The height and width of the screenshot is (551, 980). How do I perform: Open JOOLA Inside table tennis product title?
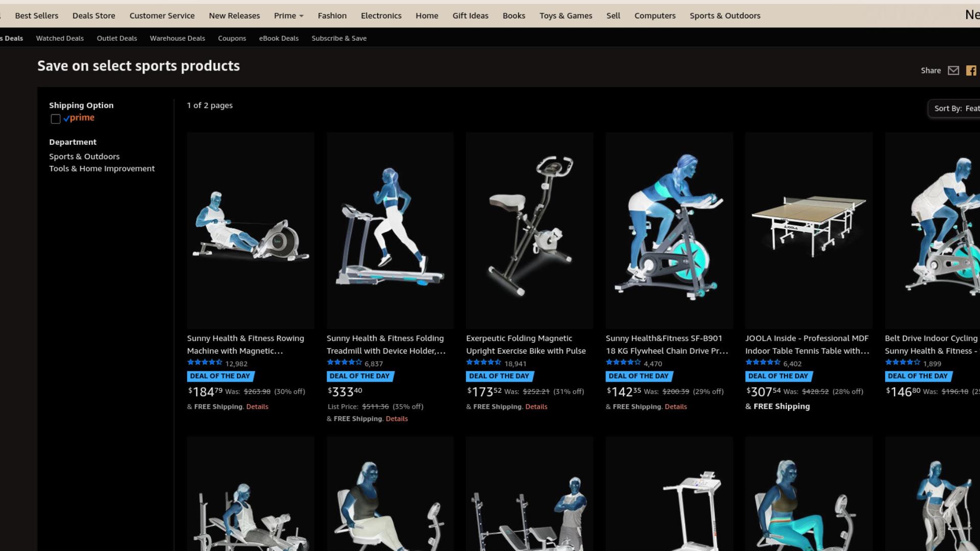click(x=807, y=344)
